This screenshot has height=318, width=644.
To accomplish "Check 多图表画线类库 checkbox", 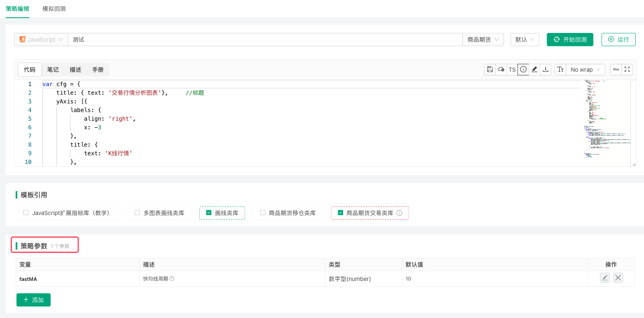I will point(137,213).
